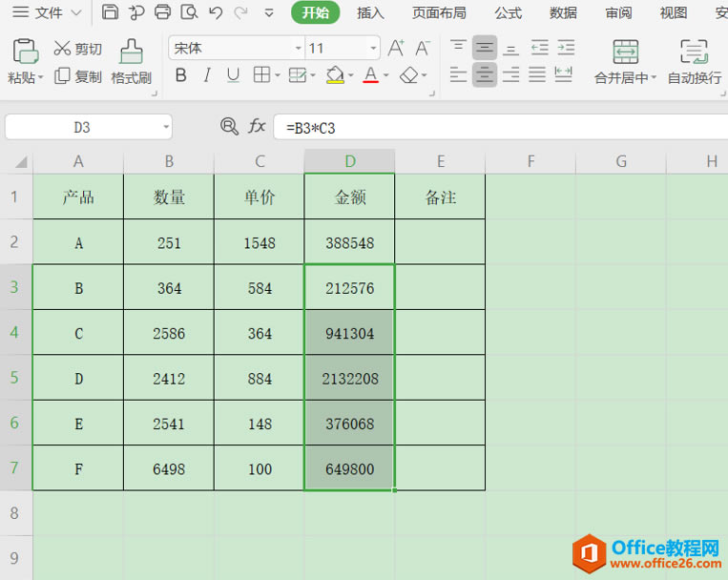Select cell containing 2132208

pos(349,378)
